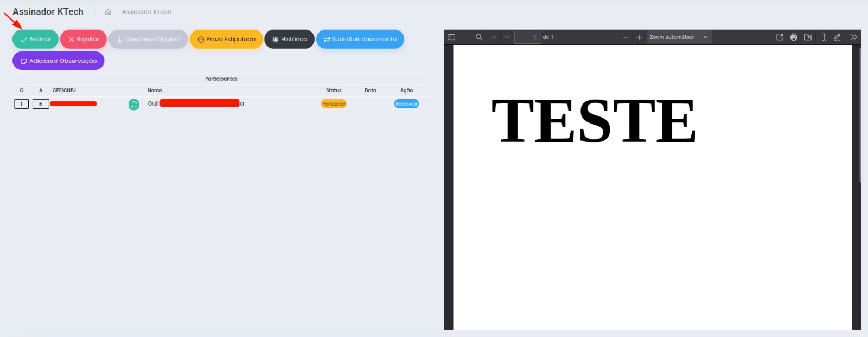Download the PDF via save icon
The height and width of the screenshot is (337, 868).
click(x=808, y=37)
